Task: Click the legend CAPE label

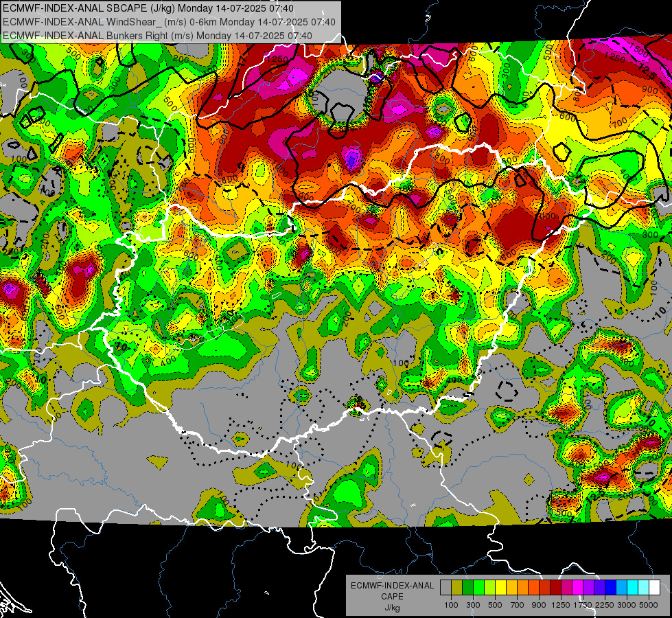Action: pos(392,597)
